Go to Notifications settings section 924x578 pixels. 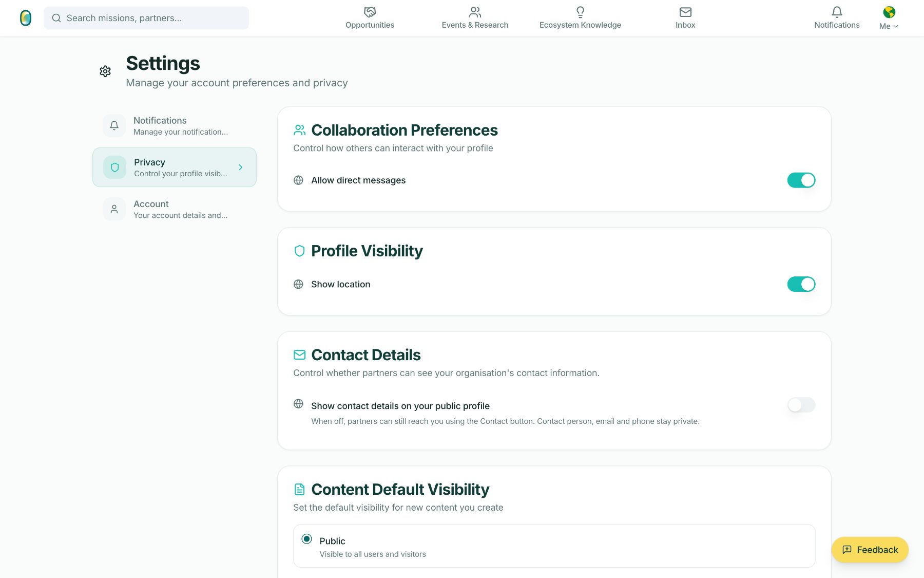tap(175, 125)
